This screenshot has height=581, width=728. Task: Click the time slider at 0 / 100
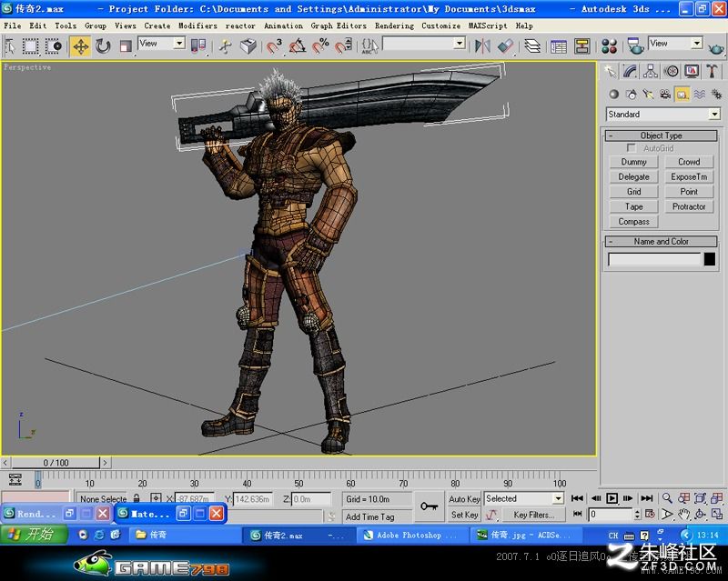click(x=56, y=463)
